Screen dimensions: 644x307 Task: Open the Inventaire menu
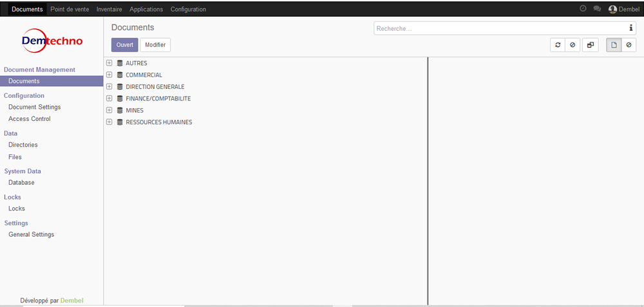(109, 10)
